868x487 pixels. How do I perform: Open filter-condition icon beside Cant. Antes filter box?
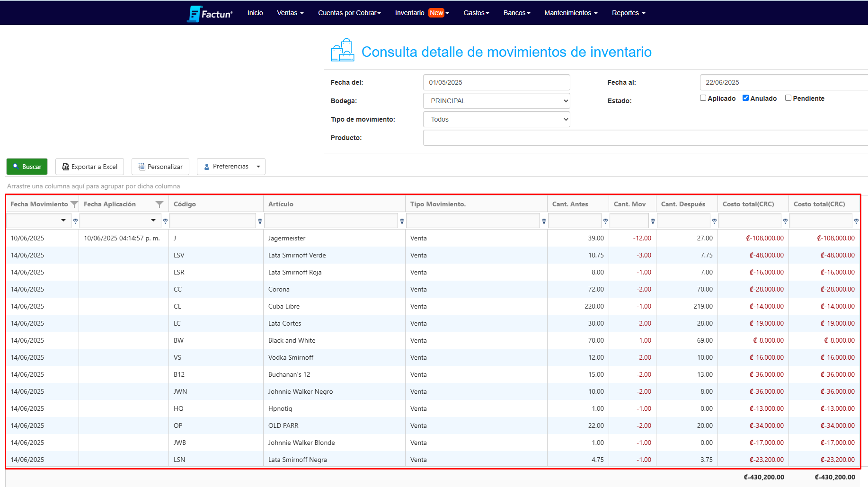click(605, 221)
